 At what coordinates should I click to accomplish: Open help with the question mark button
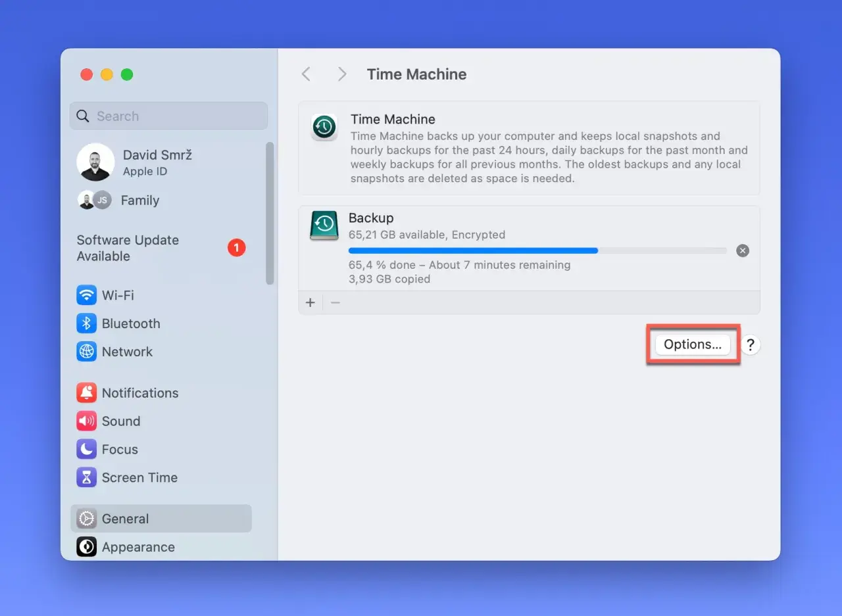(x=751, y=344)
